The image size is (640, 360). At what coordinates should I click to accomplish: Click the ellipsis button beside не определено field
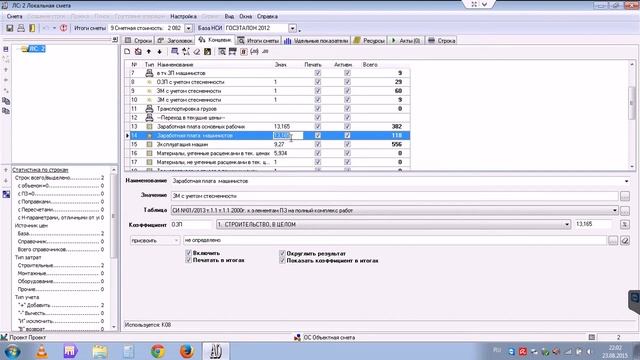(x=613, y=240)
